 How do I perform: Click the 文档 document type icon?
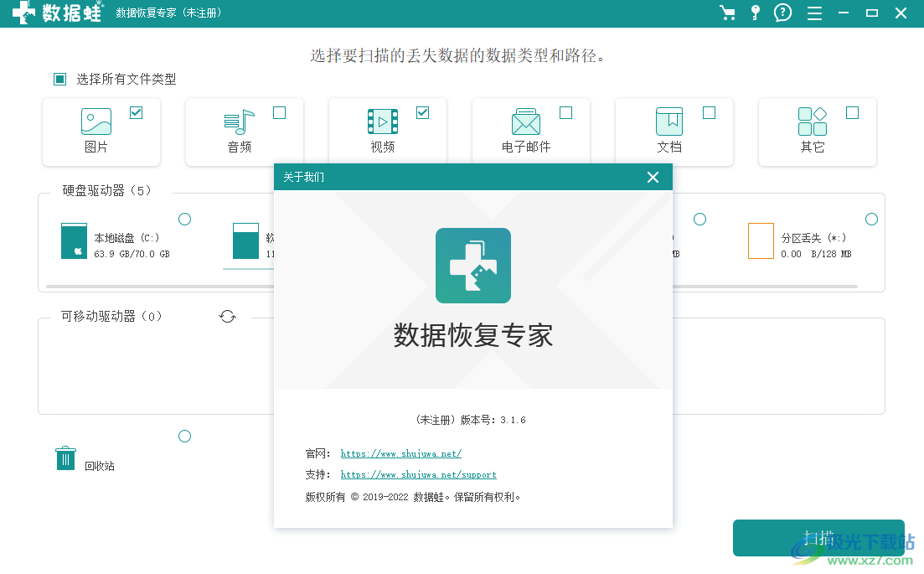(x=669, y=122)
